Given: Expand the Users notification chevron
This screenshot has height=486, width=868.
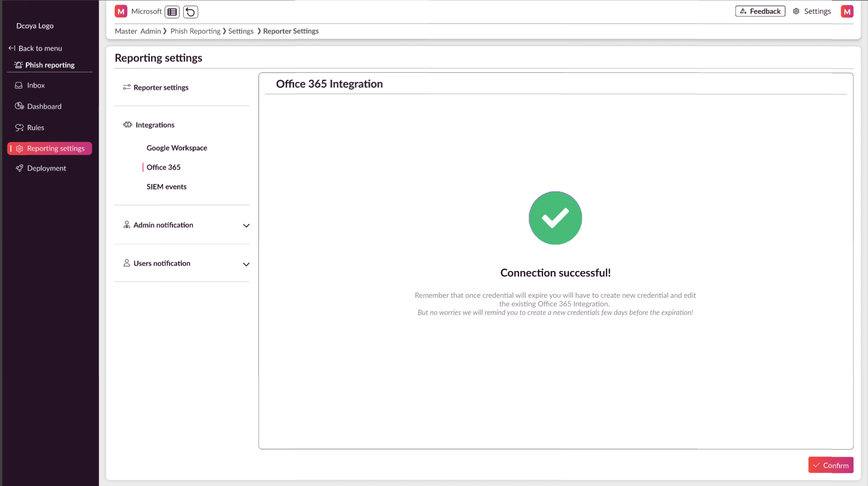Looking at the screenshot, I should point(246,264).
